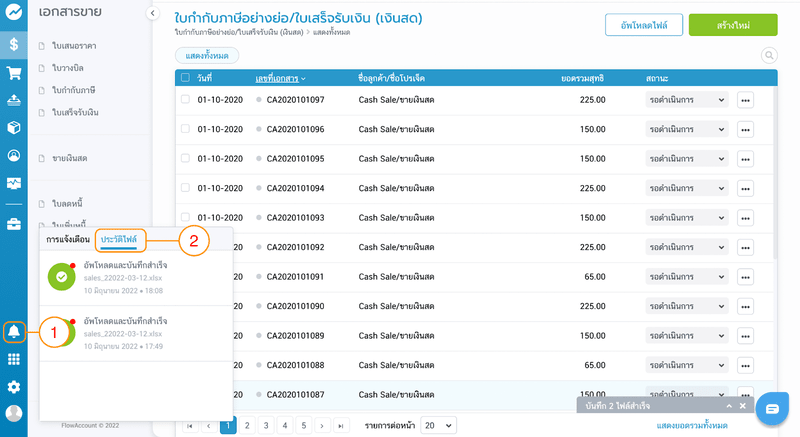Screen dimensions: 800x437
Task: Open ขายเงินสด in the sidebar menu
Action: (69, 159)
